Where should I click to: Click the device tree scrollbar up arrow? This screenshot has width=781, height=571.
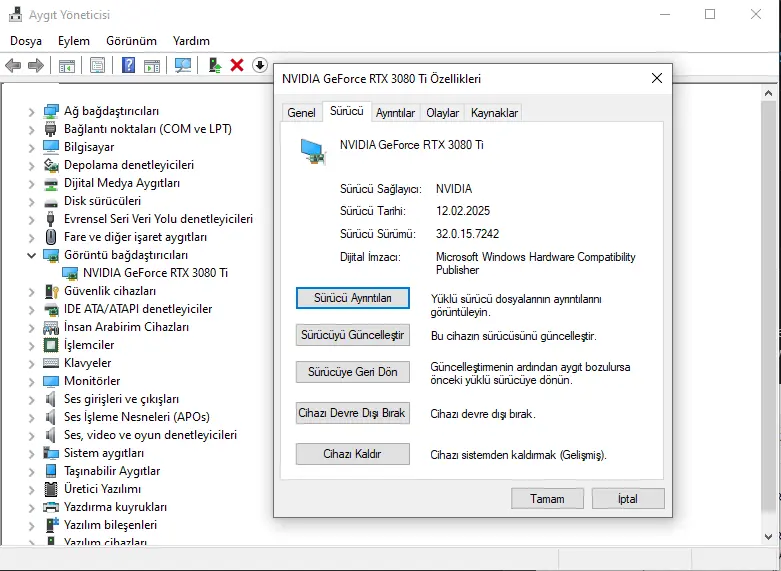(768, 93)
